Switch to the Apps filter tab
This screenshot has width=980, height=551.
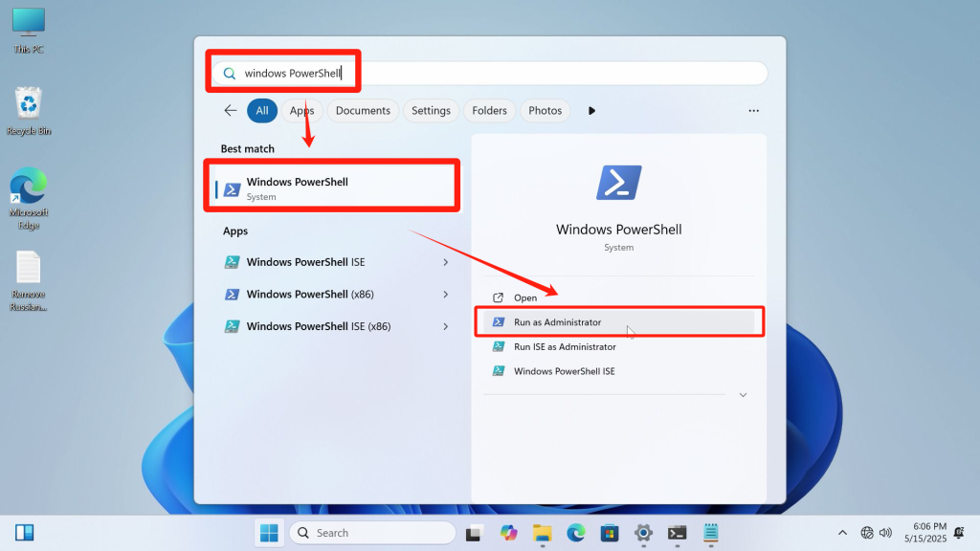click(x=301, y=111)
